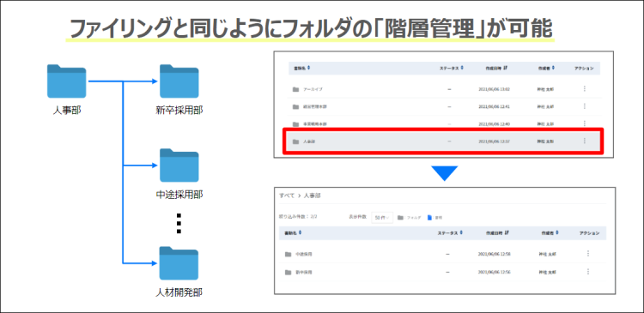Click the gray folder icon beside アーカイブ
This screenshot has height=313, width=644.
coord(295,89)
